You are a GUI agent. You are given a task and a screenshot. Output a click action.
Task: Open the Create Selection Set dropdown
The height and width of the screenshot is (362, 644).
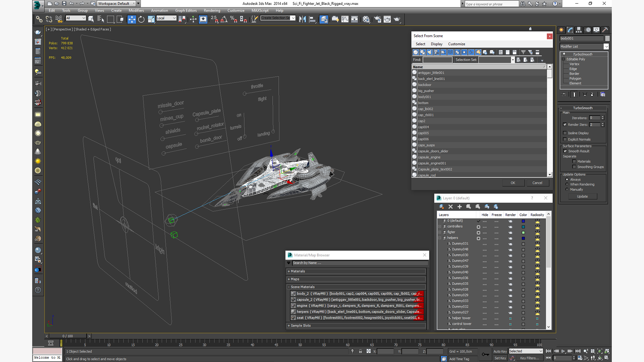tap(278, 18)
